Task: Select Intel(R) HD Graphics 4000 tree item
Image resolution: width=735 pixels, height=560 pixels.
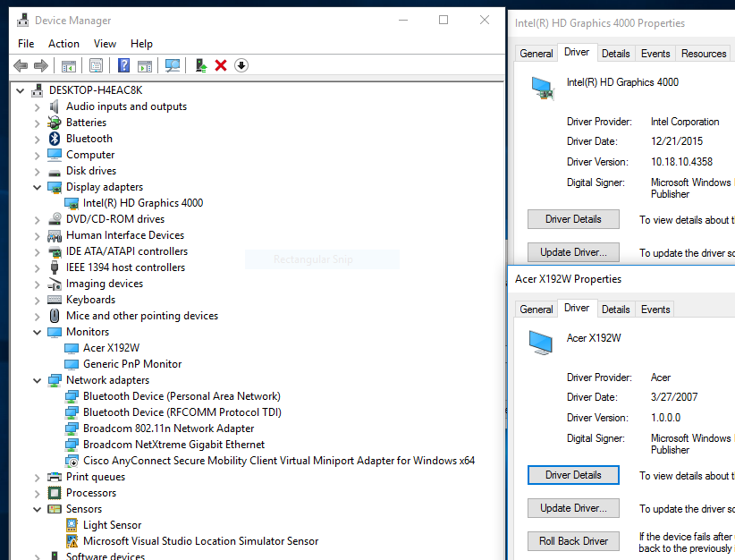Action: [x=143, y=203]
